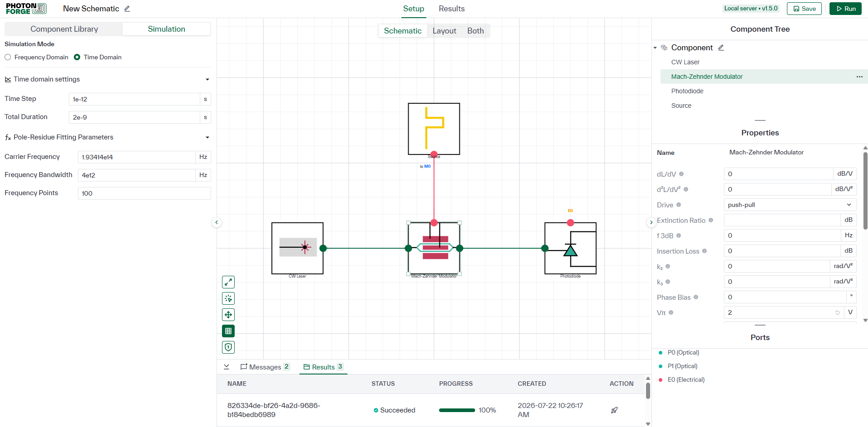
Task: Collapse the Component tree node
Action: [x=655, y=48]
